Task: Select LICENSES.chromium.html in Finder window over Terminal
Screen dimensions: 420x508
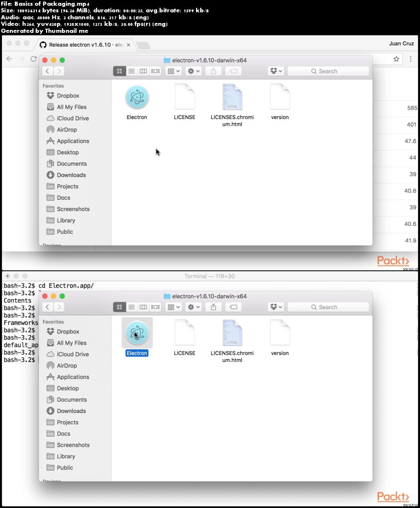Action: [x=232, y=333]
